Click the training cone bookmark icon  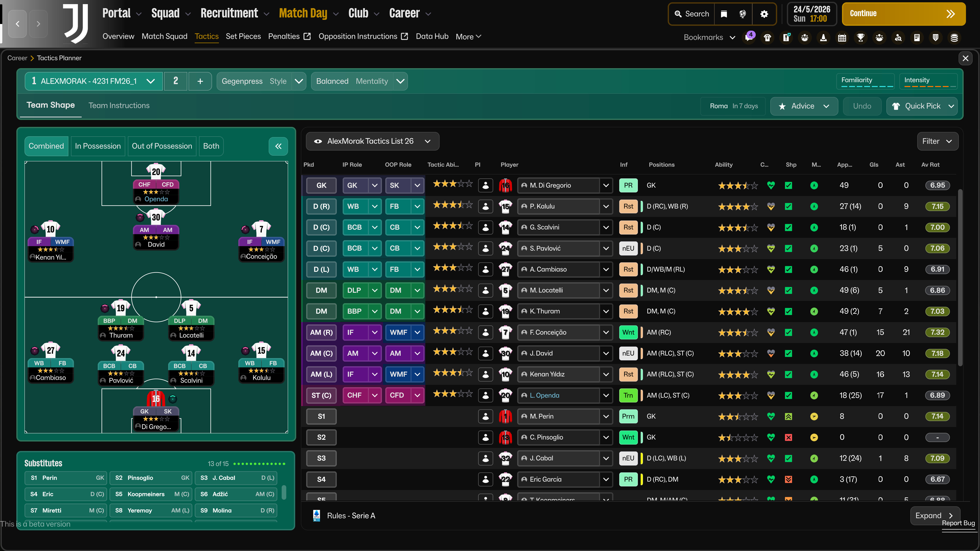[x=823, y=38]
